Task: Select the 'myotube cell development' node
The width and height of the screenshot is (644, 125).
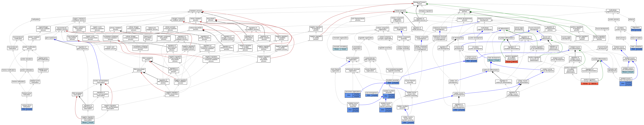Action: click(x=612, y=70)
